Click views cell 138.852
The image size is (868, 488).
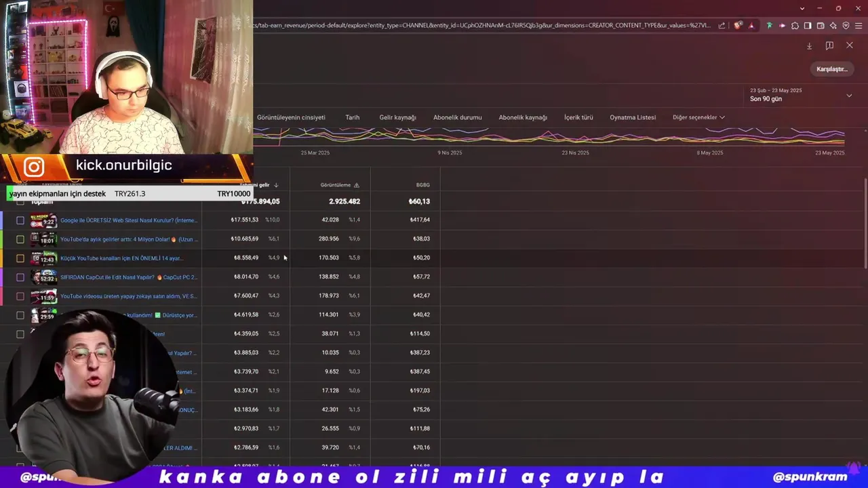pos(329,277)
